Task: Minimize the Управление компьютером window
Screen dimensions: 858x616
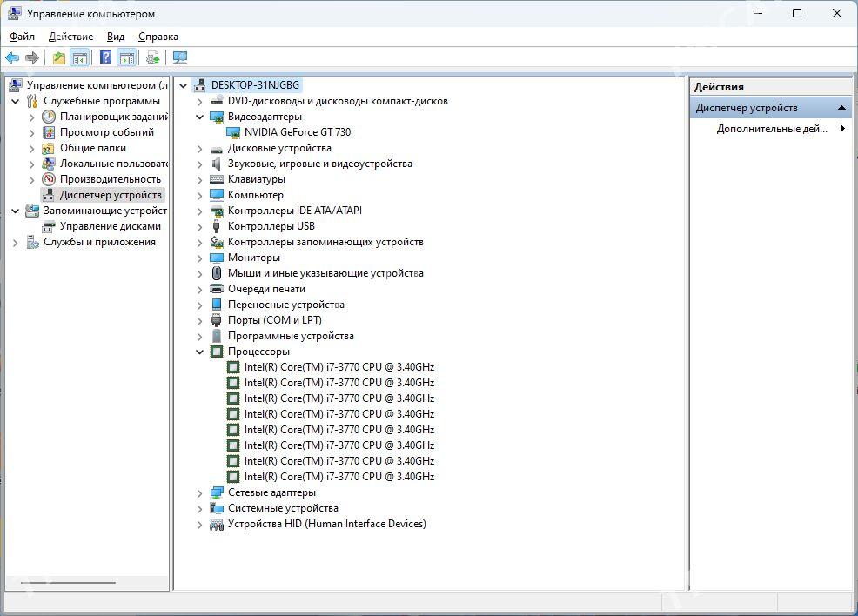Action: (x=758, y=13)
